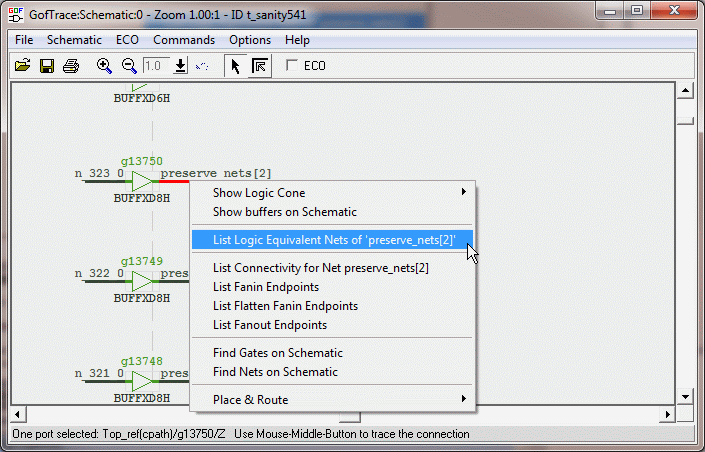Click the blue undo arrow icon
Viewport: 705px width, 452px height.
pyautogui.click(x=202, y=66)
